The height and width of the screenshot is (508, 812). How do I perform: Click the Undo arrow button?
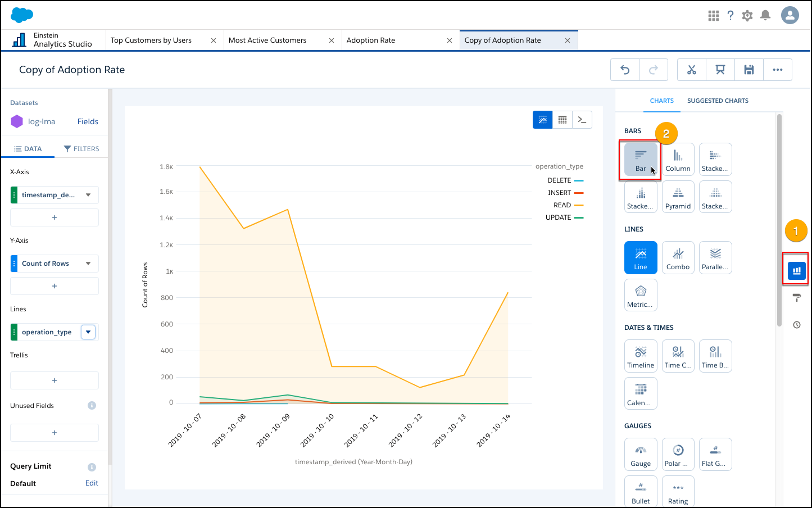click(625, 70)
